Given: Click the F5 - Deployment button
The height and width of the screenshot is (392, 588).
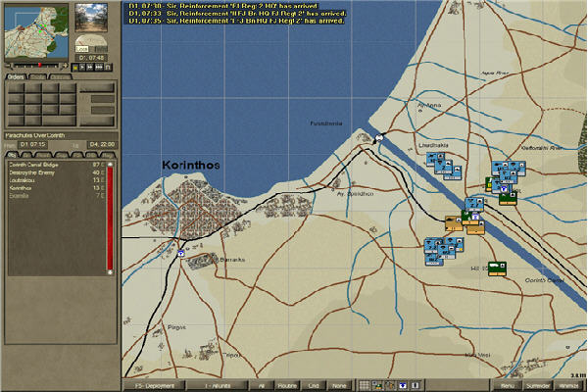Looking at the screenshot, I should (x=155, y=385).
